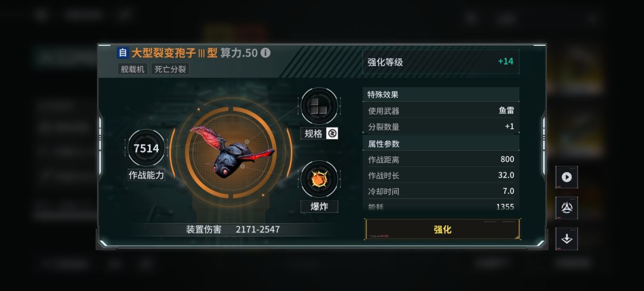Open the 强化等级 +14 row
This screenshot has width=644, height=291.
pyautogui.click(x=441, y=62)
